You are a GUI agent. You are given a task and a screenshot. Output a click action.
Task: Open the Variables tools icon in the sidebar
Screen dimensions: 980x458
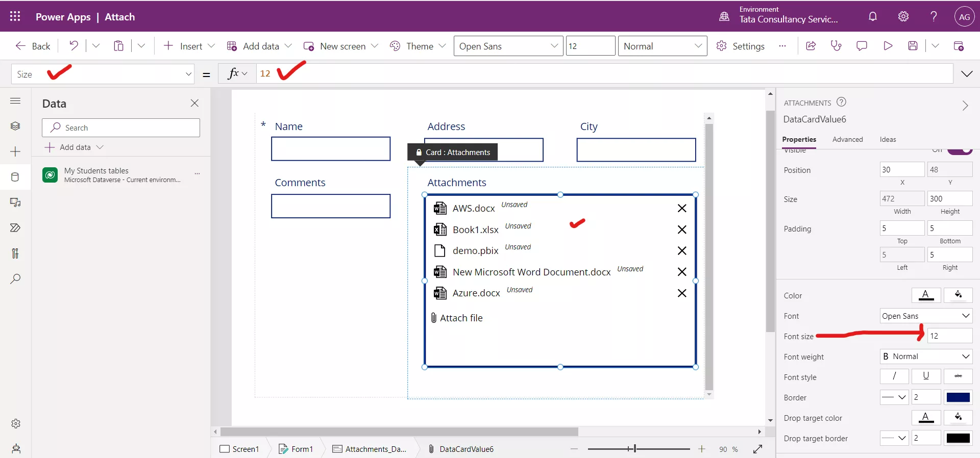[x=15, y=253]
